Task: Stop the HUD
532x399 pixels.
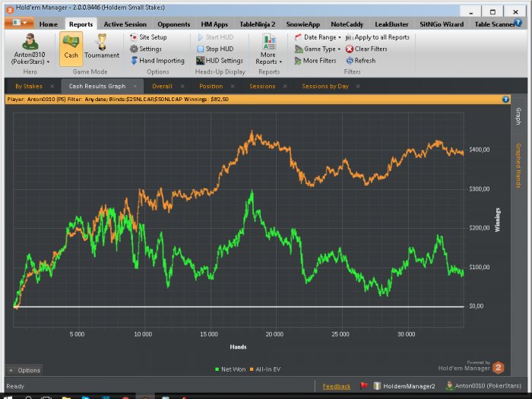Action: tap(215, 49)
